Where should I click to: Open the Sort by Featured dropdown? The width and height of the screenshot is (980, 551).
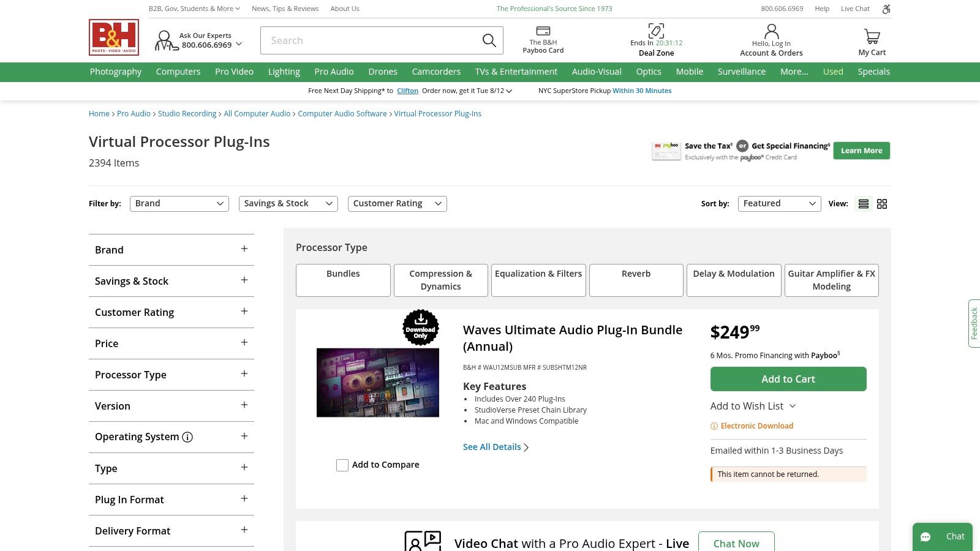pyautogui.click(x=779, y=204)
